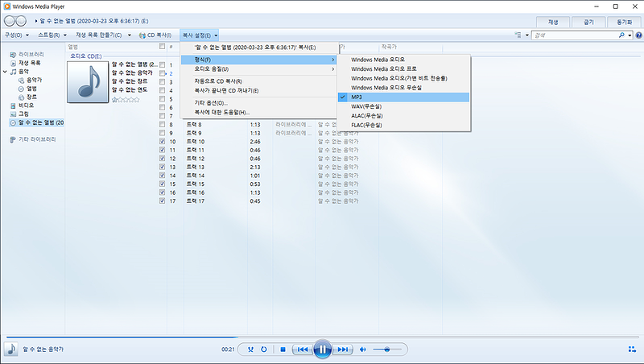The height and width of the screenshot is (364, 644).
Task: Click the now-playing music note thumbnail
Action: click(x=11, y=350)
